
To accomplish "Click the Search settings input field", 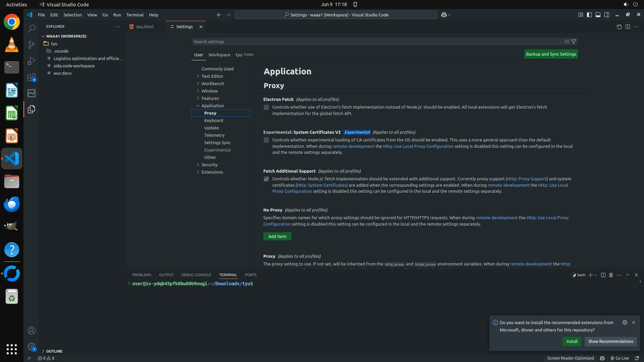I will [376, 42].
